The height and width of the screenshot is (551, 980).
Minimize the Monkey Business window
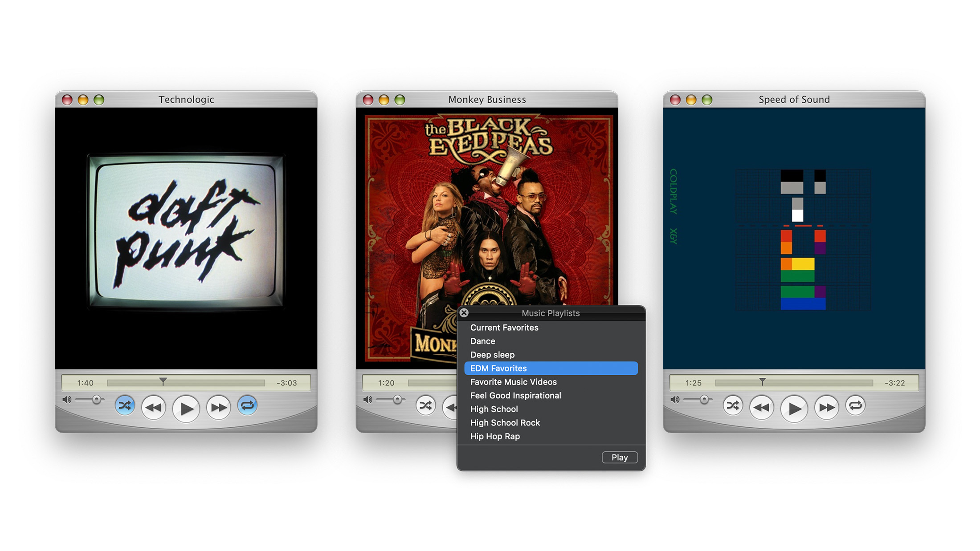point(384,100)
